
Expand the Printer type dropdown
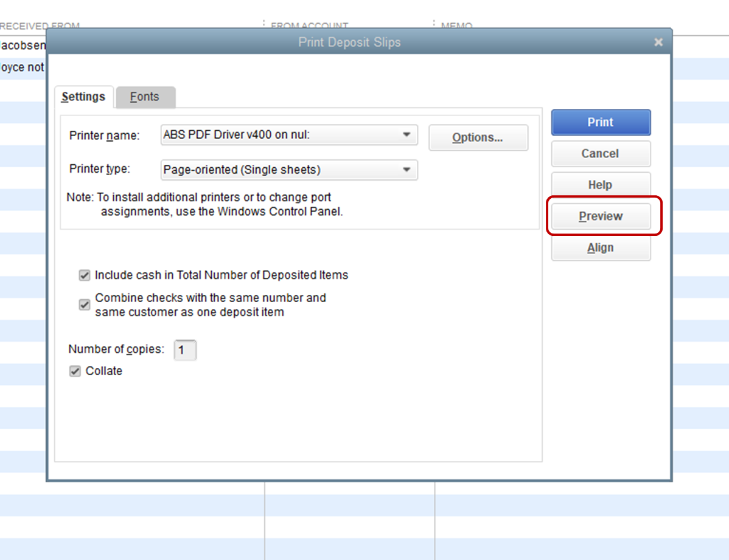[406, 170]
